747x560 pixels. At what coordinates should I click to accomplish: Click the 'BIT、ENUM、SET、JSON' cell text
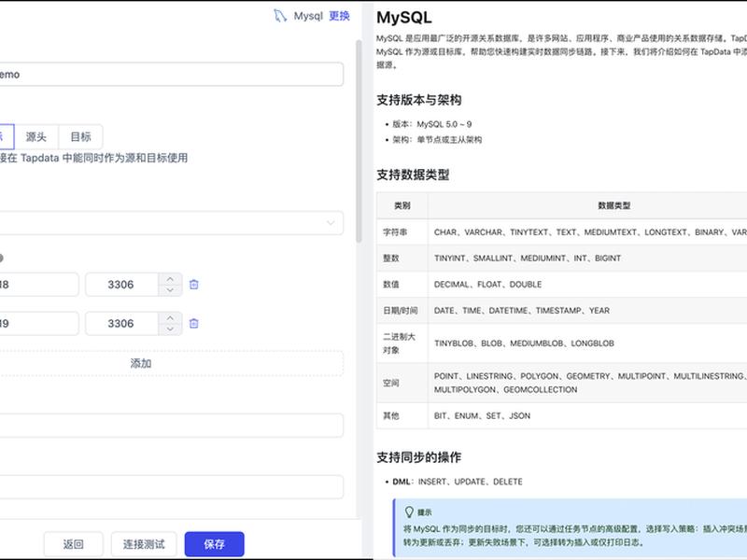[482, 415]
